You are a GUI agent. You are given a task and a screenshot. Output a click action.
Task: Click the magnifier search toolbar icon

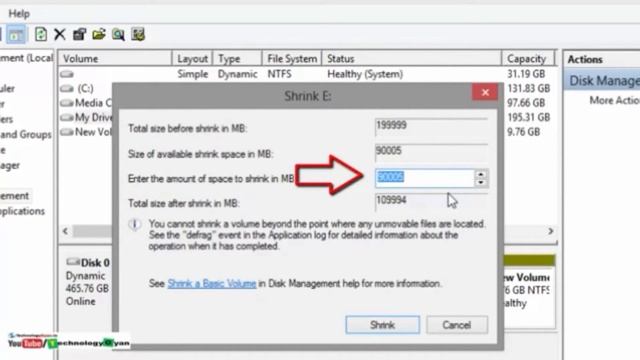(x=118, y=34)
